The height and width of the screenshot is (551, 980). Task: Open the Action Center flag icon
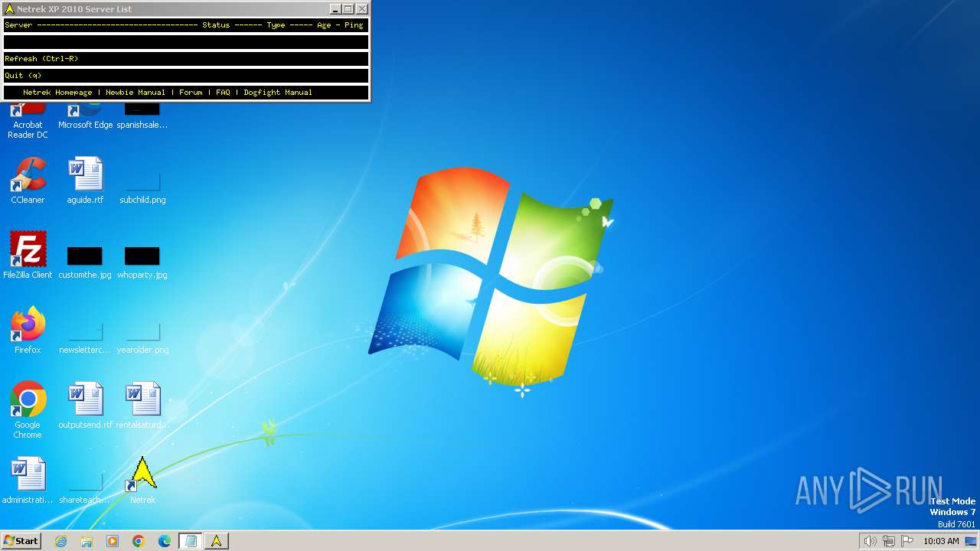point(907,541)
